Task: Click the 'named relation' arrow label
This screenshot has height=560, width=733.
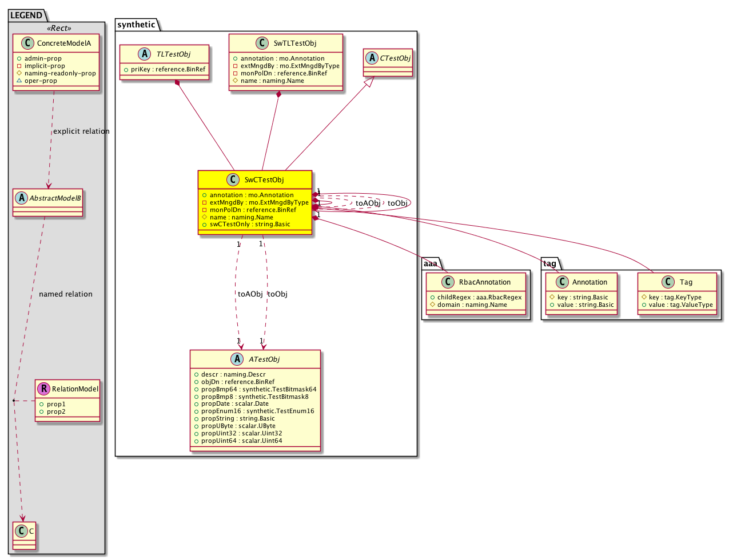Action: pyautogui.click(x=66, y=294)
